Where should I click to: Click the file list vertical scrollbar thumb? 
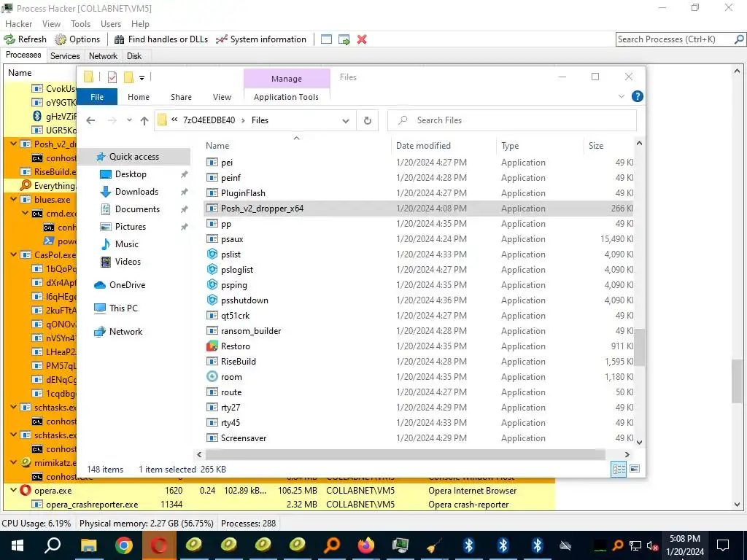[x=639, y=347]
